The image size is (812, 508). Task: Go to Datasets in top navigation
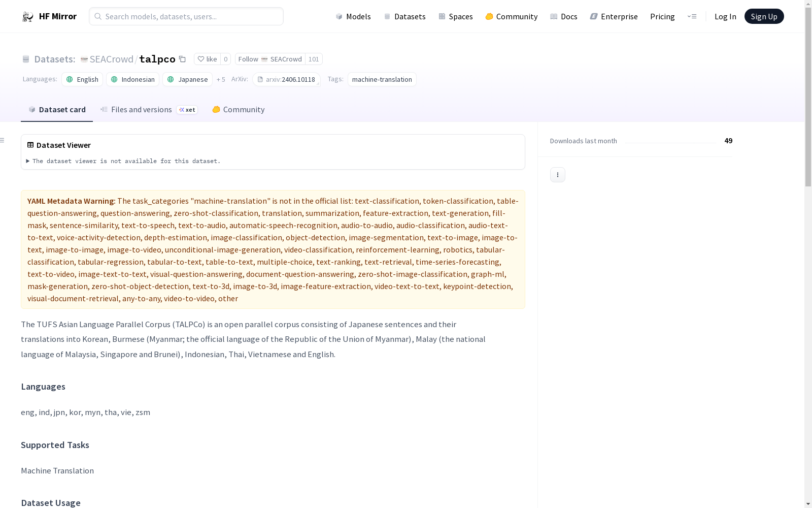pyautogui.click(x=404, y=16)
